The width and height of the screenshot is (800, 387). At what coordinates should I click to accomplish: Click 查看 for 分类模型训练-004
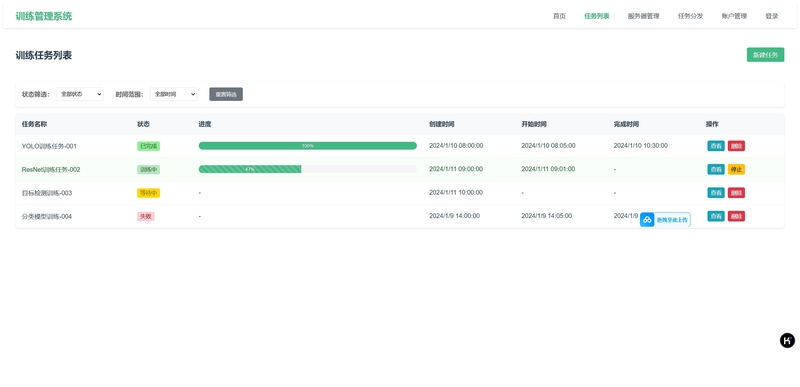click(716, 216)
